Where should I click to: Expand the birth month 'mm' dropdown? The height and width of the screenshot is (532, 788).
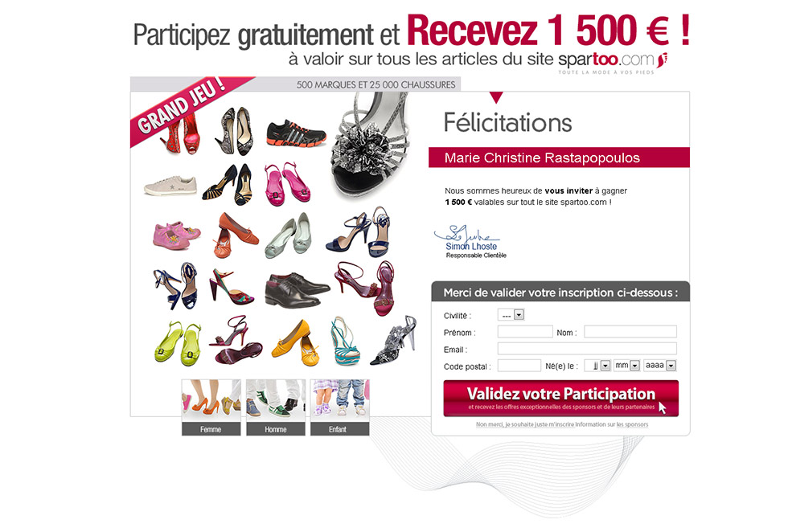[626, 366]
